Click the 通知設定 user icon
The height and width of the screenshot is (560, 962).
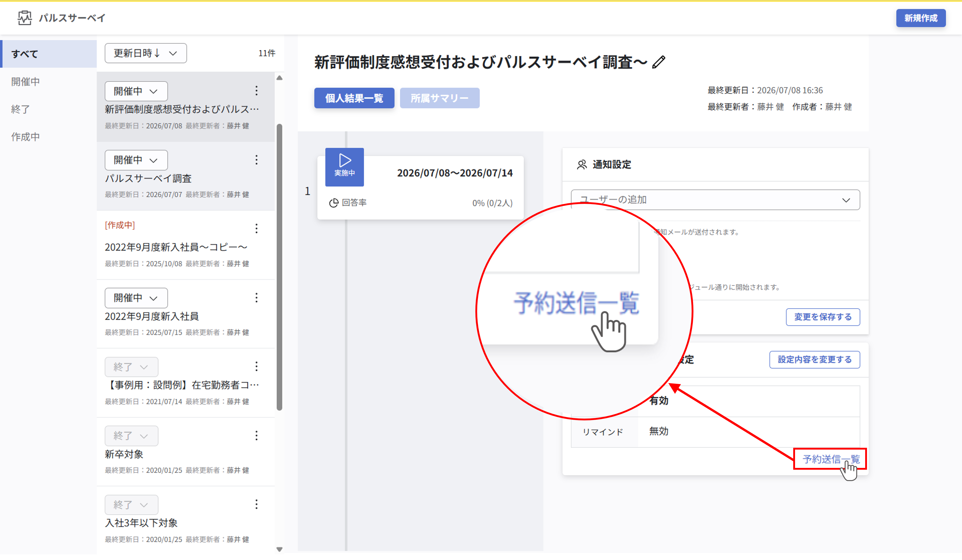[582, 164]
